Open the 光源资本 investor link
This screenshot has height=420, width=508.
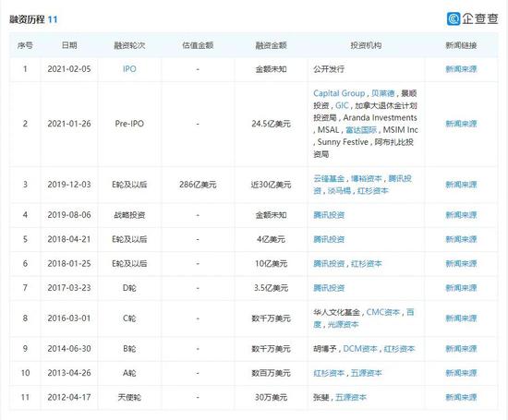point(343,325)
